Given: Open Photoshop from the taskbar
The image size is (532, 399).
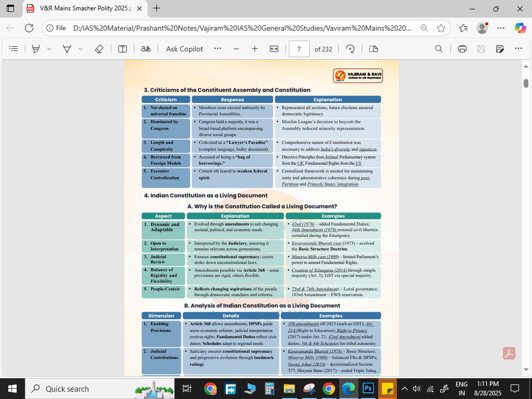Looking at the screenshot, I should [368, 389].
